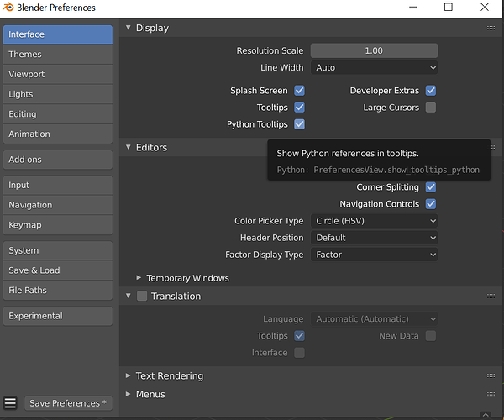This screenshot has height=420, width=504.
Task: Close the Blender Preferences window
Action: [485, 7]
